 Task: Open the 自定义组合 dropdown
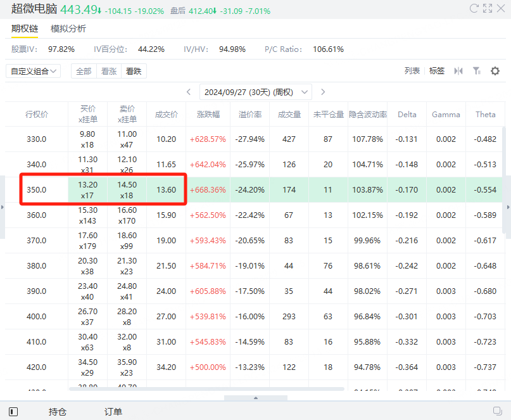pos(33,71)
